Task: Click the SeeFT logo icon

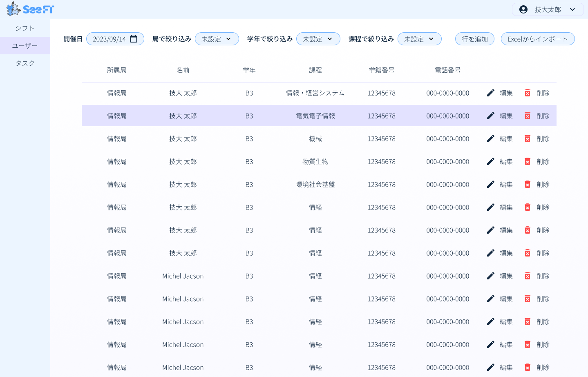Action: [14, 9]
